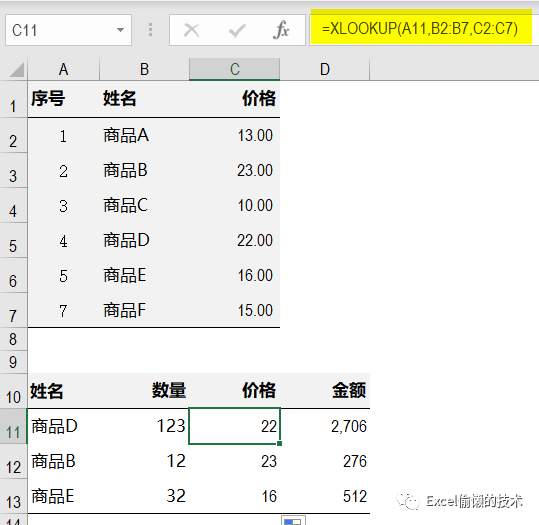The width and height of the screenshot is (539, 525).
Task: Select cell 商品D in row 11
Action: 64,426
